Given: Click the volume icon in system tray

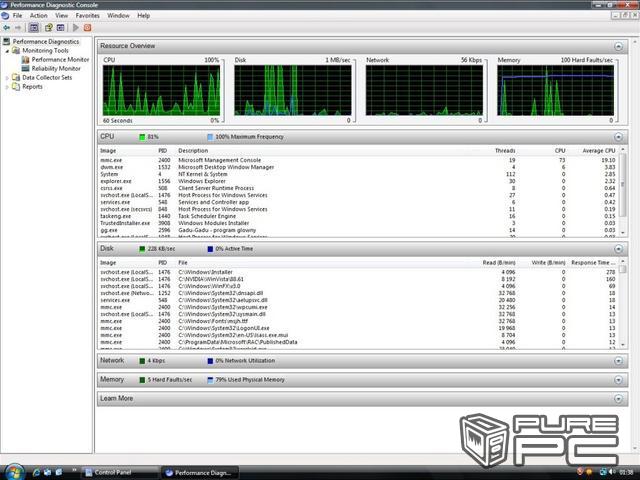Looking at the screenshot, I should pyautogui.click(x=612, y=472).
